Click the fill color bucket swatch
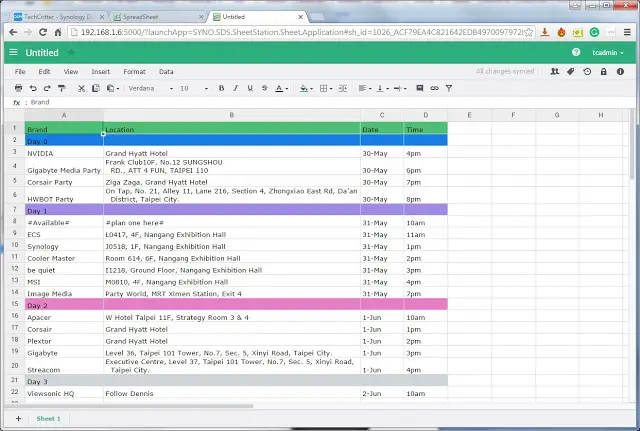Image resolution: width=640 pixels, height=431 pixels. [304, 88]
